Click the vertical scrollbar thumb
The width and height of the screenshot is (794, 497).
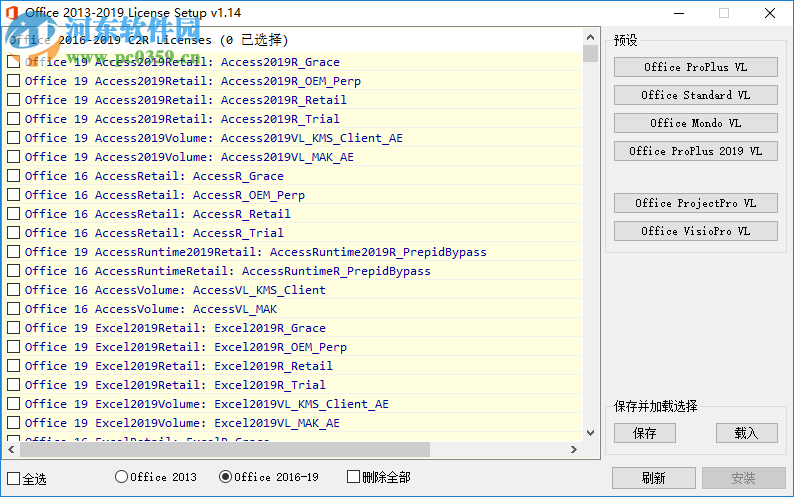590,54
